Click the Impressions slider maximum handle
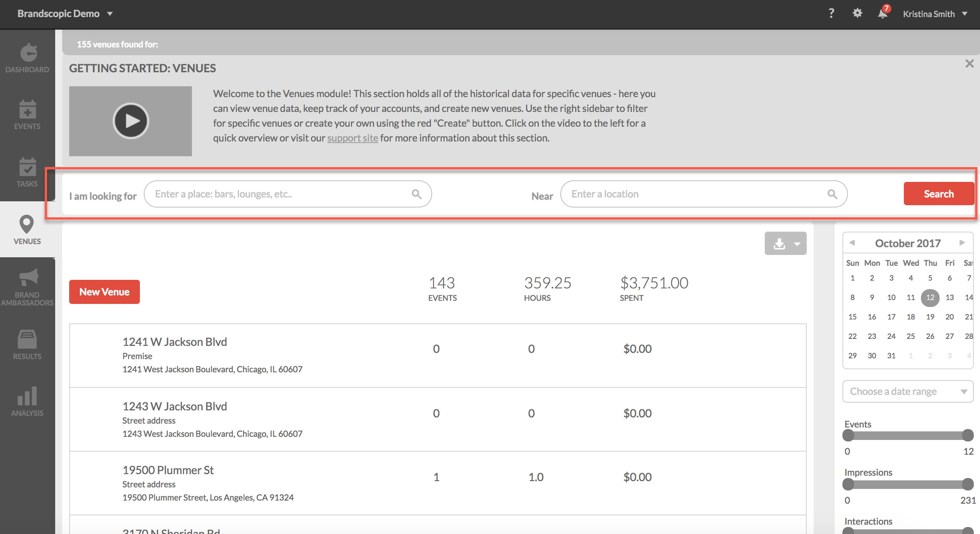This screenshot has height=534, width=980. point(968,484)
